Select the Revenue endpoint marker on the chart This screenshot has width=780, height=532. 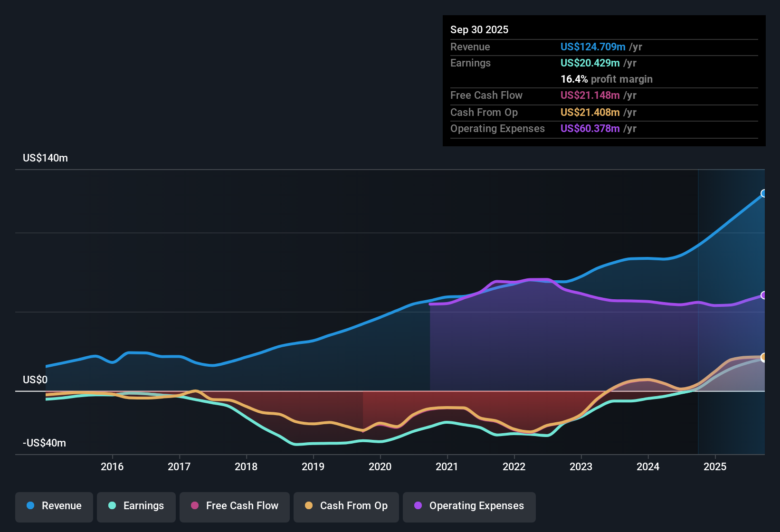point(764,193)
